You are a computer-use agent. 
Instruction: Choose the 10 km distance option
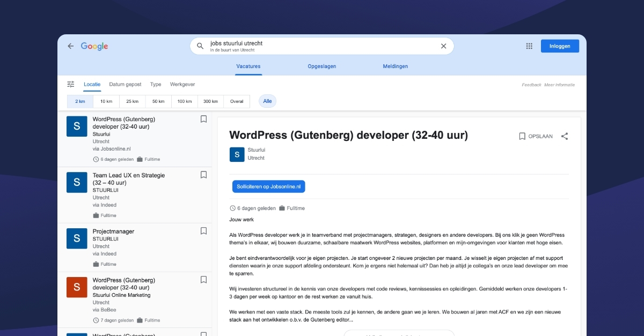coord(106,101)
